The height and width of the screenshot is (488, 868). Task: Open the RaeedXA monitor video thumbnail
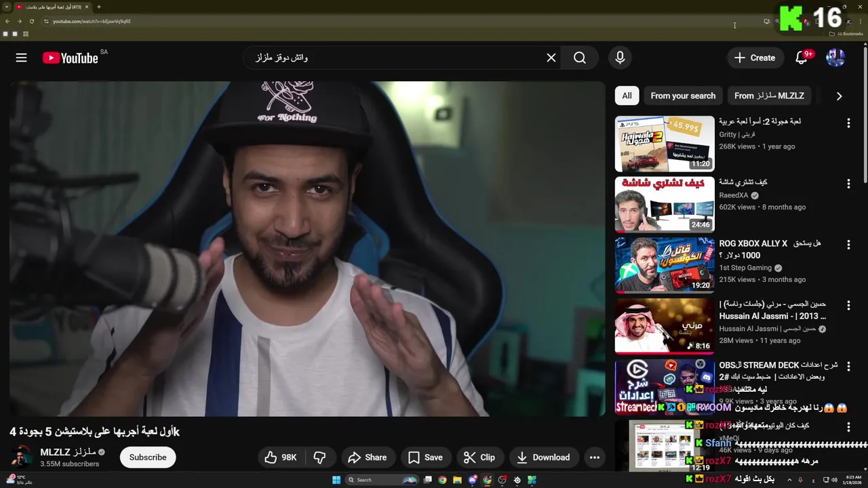665,205
